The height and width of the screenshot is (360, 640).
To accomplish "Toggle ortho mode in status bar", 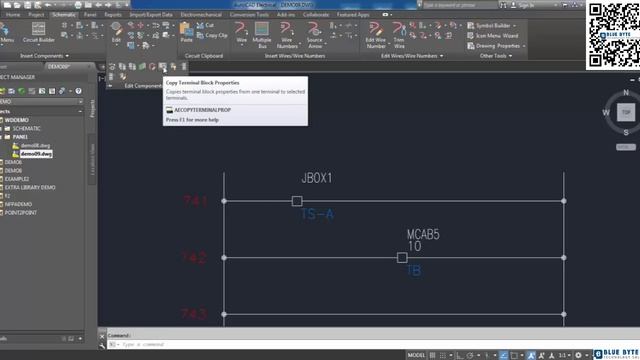I will click(x=460, y=355).
